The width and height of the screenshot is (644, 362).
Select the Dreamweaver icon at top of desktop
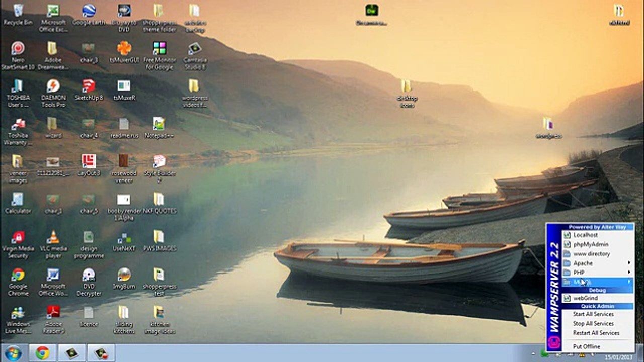click(371, 15)
